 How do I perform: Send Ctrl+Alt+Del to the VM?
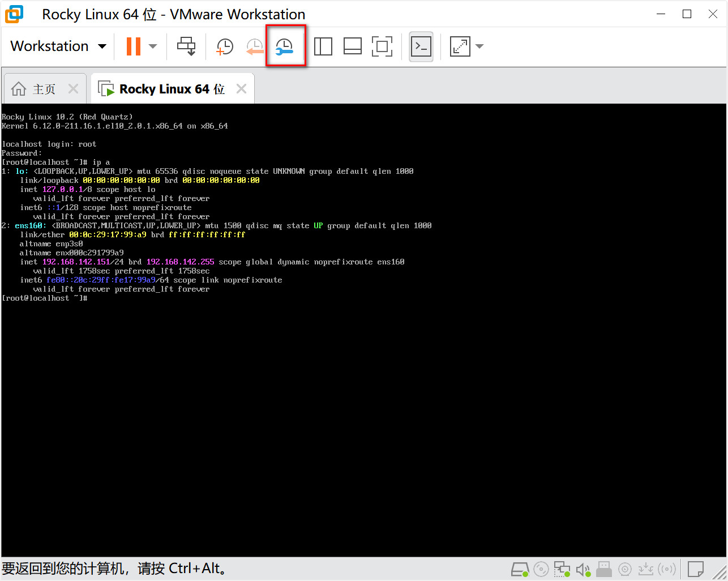point(186,46)
